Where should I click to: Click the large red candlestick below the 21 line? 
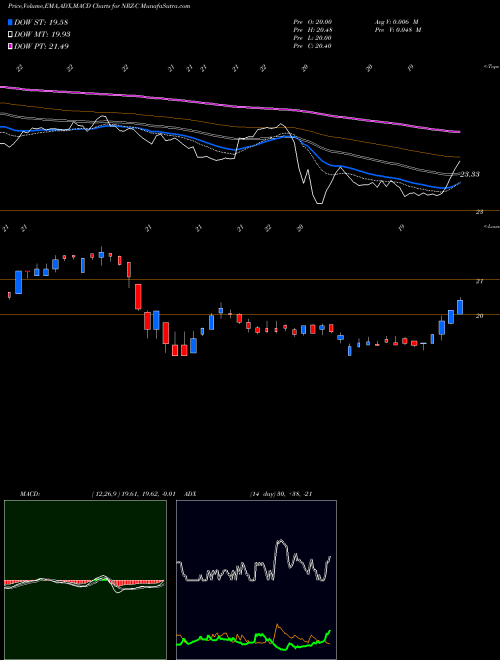(138, 297)
